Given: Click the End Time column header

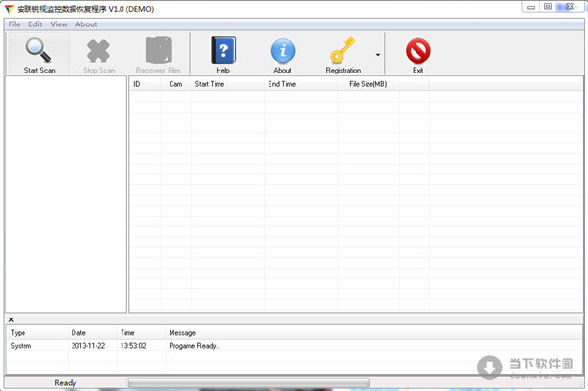Looking at the screenshot, I should tap(301, 84).
